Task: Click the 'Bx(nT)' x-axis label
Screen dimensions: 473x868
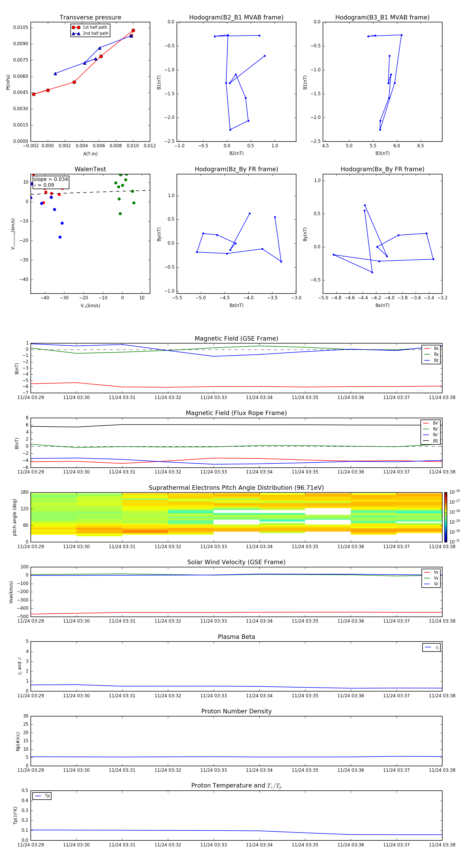Action: coord(382,305)
